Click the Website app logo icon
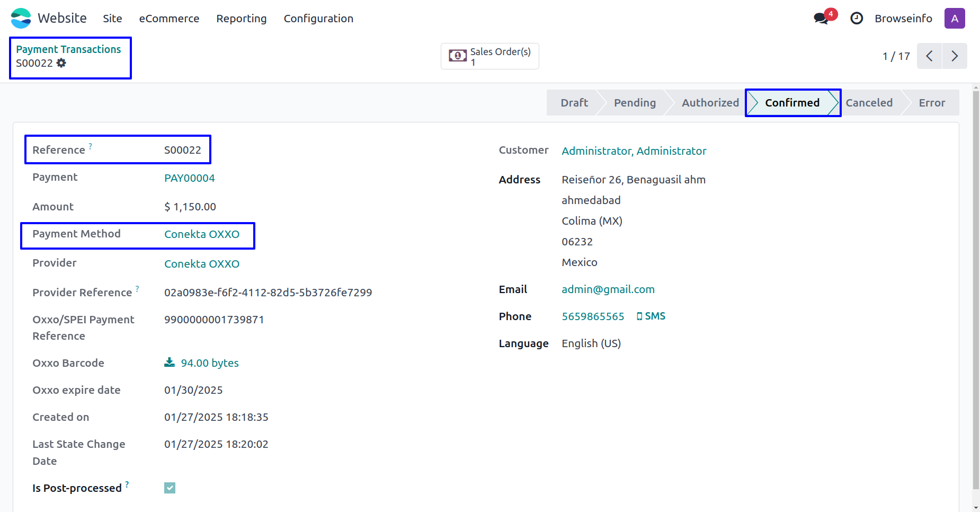The height and width of the screenshot is (512, 980). pyautogui.click(x=21, y=19)
